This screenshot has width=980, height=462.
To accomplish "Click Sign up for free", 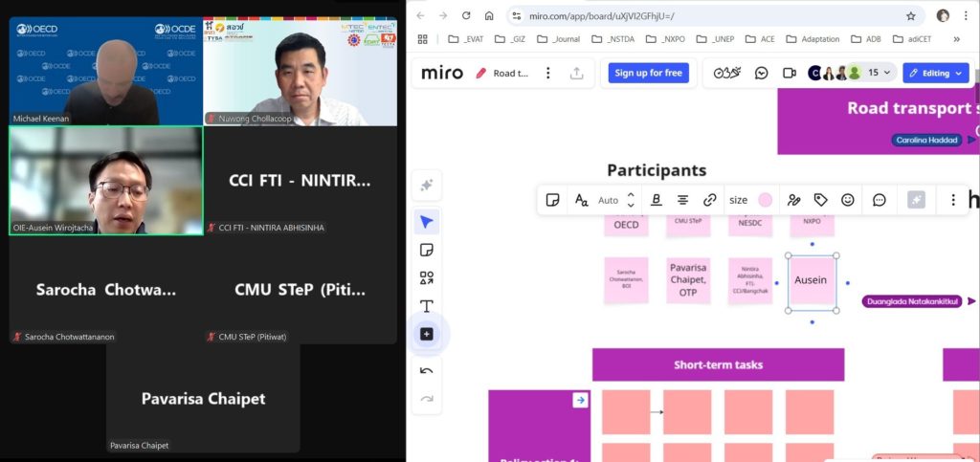I will click(648, 73).
